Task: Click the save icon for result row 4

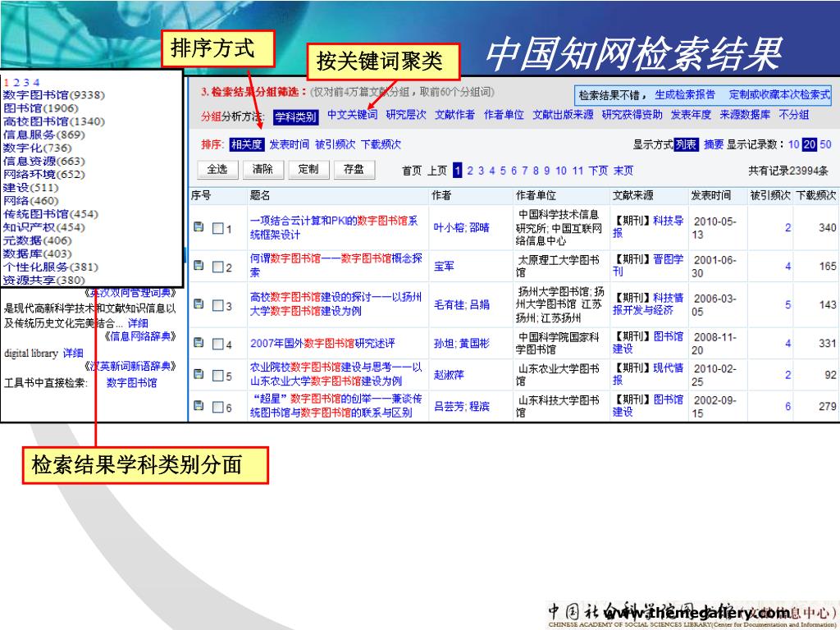Action: coord(199,343)
